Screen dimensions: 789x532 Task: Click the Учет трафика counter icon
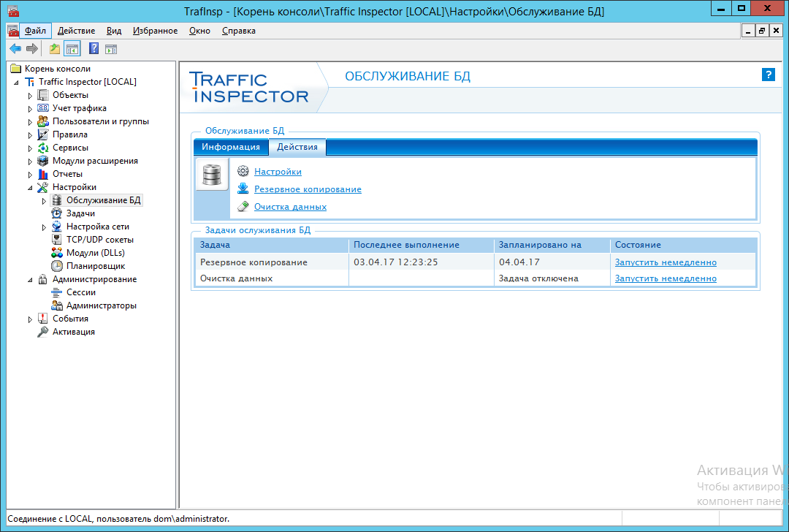(43, 108)
